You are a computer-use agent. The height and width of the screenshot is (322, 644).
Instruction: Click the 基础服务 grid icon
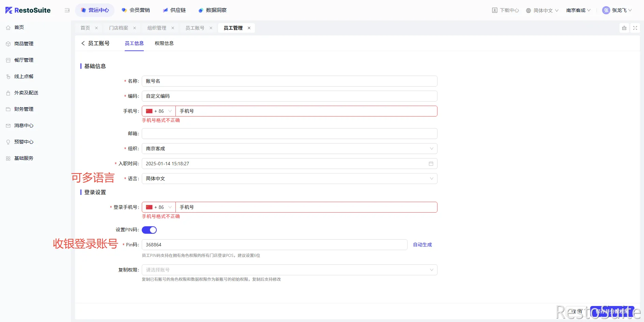8,158
